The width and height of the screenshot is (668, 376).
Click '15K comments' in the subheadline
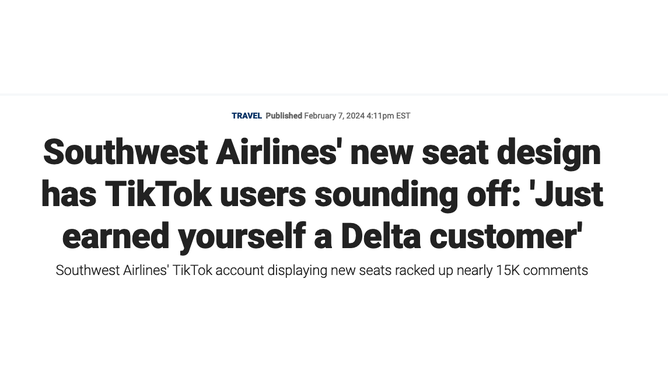(542, 270)
